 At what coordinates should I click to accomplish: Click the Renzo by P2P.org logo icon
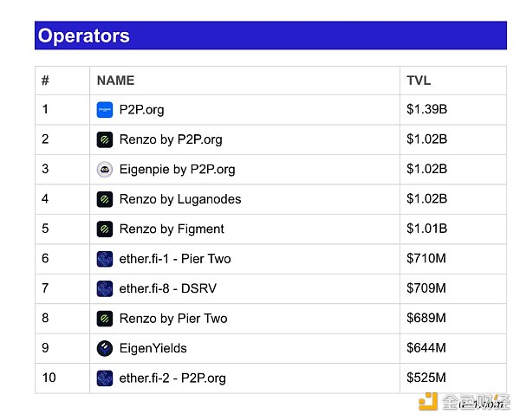pos(105,139)
